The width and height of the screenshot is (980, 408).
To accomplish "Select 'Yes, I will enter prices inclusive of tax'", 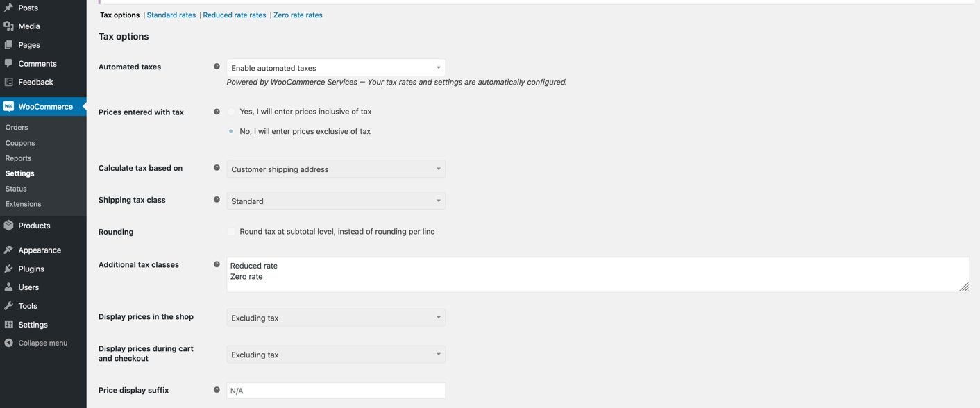I will (x=231, y=111).
